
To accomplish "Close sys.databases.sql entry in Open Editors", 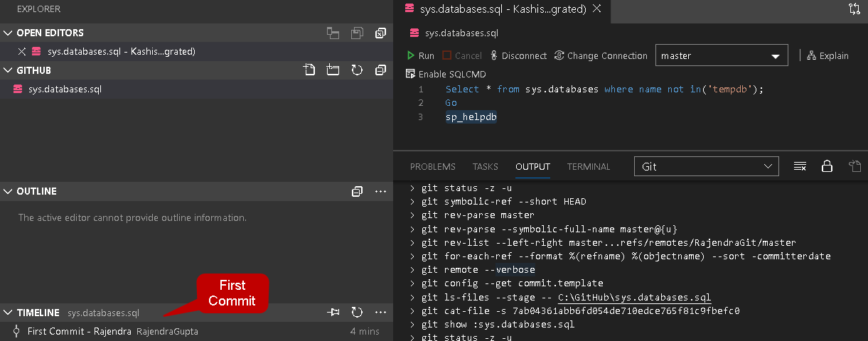I will (21, 51).
